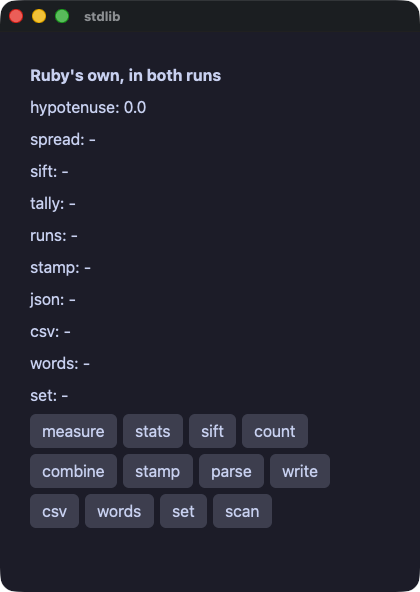Start the scan button
Viewport: 420px width, 592px height.
pyautogui.click(x=242, y=511)
